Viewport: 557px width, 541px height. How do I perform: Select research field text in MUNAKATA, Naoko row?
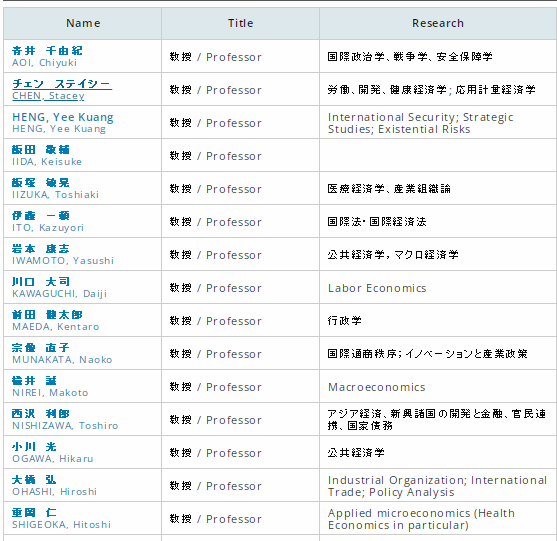click(x=427, y=354)
